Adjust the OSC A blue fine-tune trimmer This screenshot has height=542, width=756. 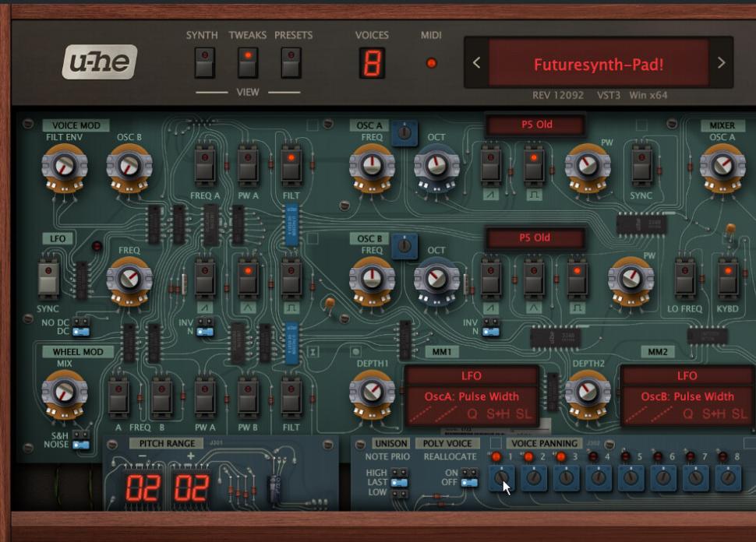pyautogui.click(x=404, y=132)
